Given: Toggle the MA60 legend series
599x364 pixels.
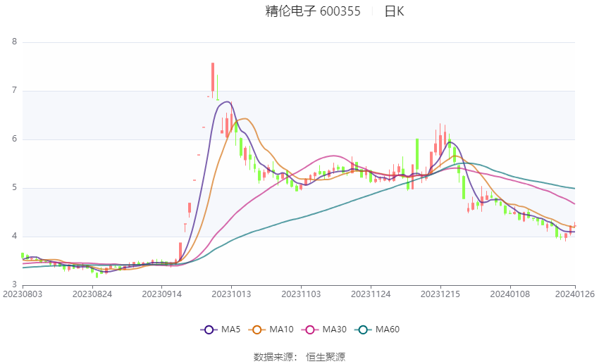Looking at the screenshot, I should (x=377, y=330).
